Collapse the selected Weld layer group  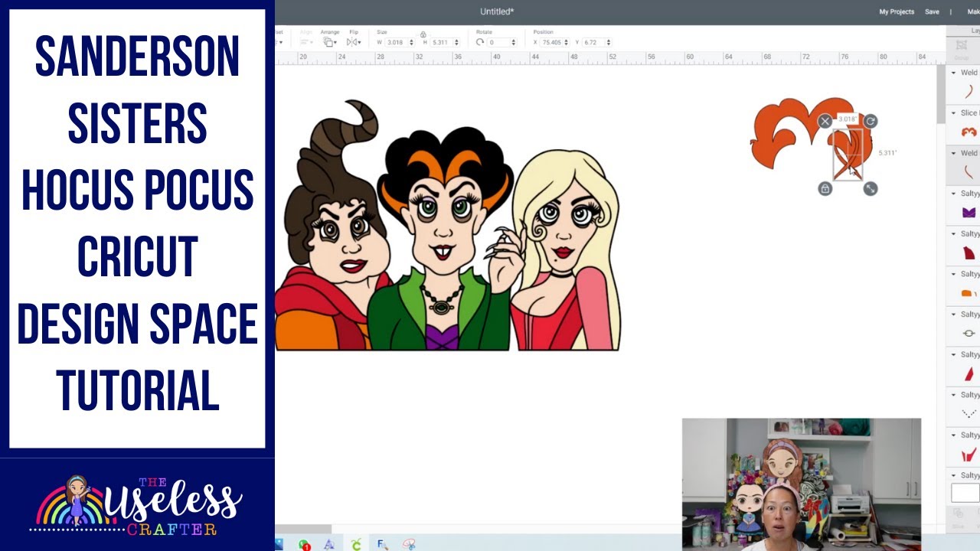point(953,153)
